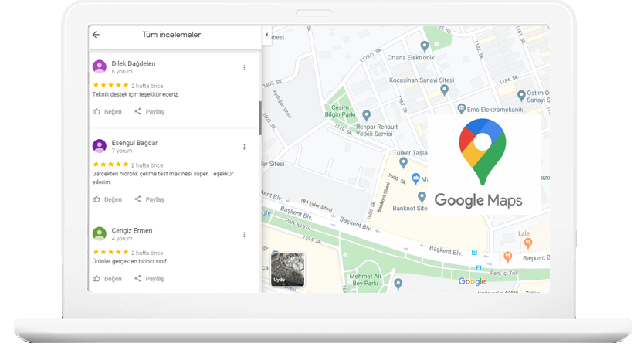This screenshot has width=644, height=350.
Task: Open Cengiz Ermen's green profile avatar
Action: pyautogui.click(x=100, y=233)
